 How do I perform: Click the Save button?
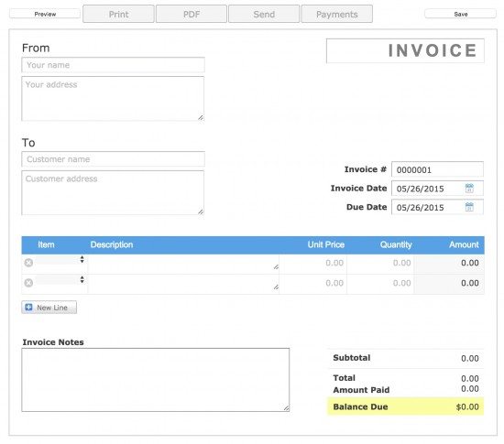(x=461, y=14)
